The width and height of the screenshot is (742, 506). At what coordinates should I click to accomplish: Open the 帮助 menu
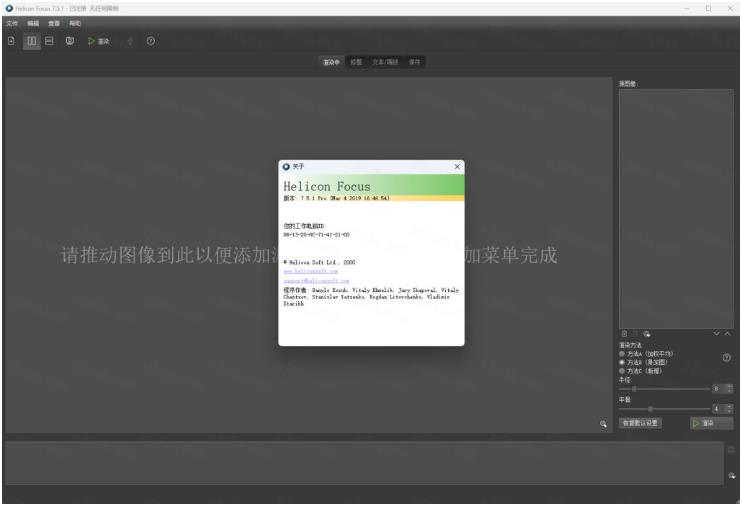click(x=75, y=23)
